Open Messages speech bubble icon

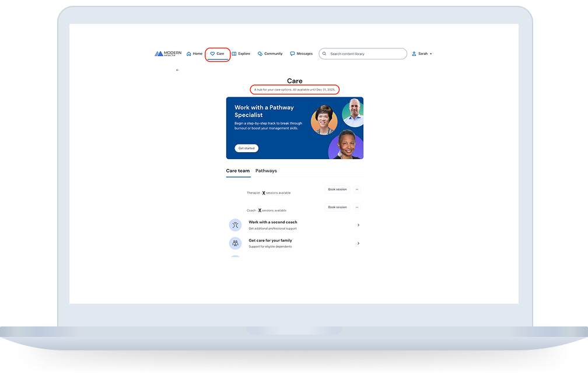coord(292,54)
